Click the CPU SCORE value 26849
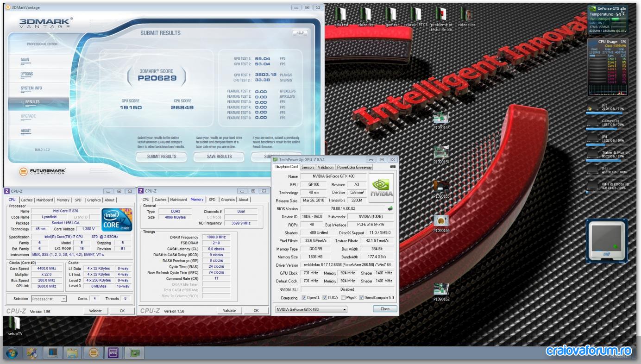The image size is (641, 364). pyautogui.click(x=182, y=107)
